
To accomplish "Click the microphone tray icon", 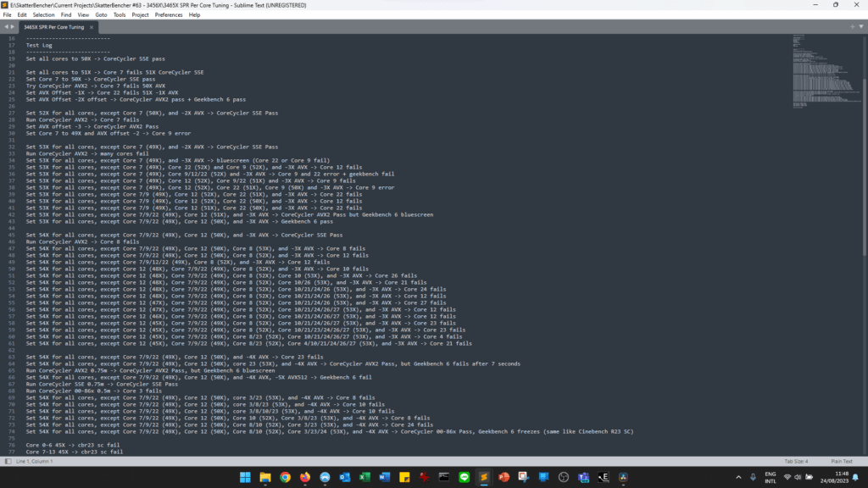I will tap(753, 477).
